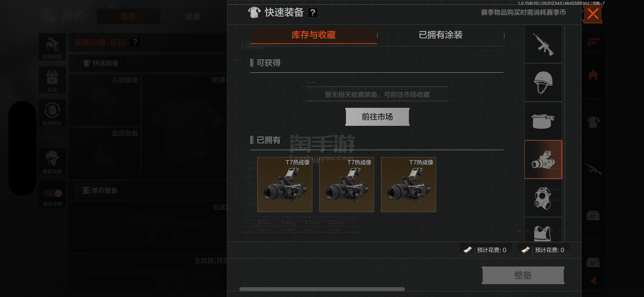Select the night vision goggles category icon
The image size is (644, 297).
(x=543, y=159)
